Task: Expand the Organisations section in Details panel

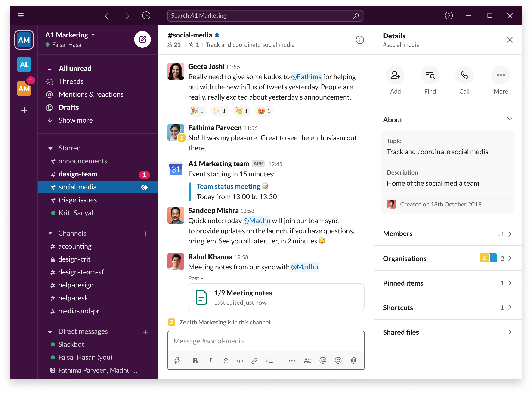Action: pyautogui.click(x=511, y=258)
